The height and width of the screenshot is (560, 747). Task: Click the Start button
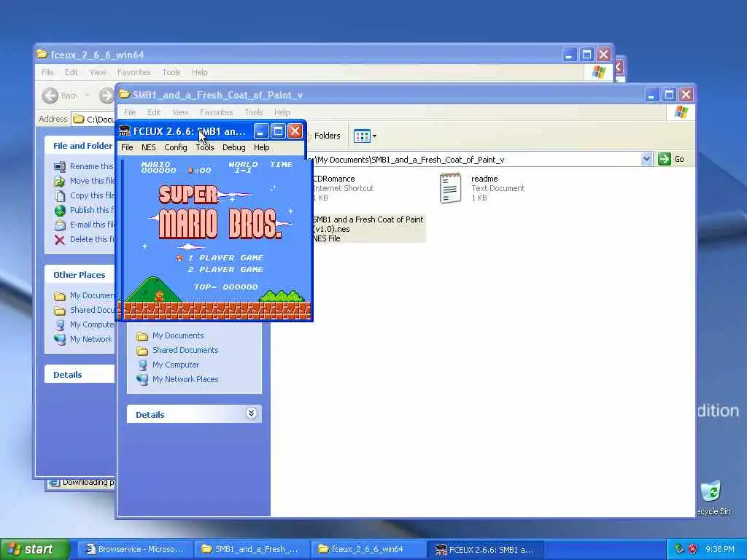[x=34, y=549]
